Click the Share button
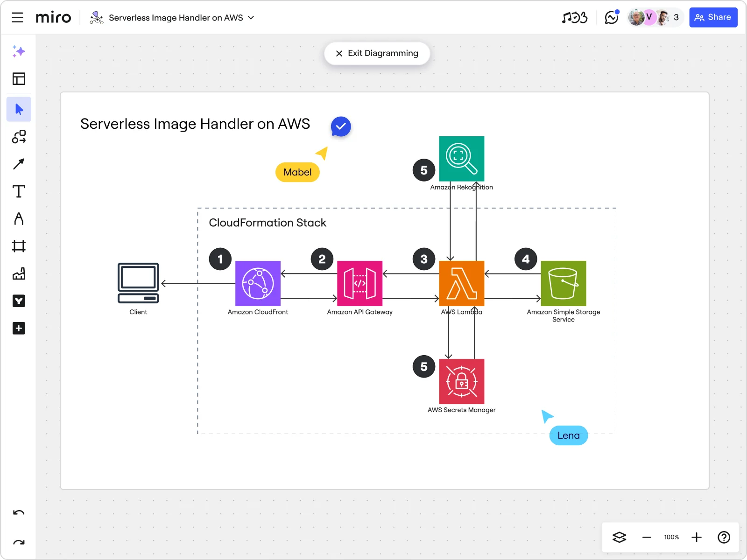747x560 pixels. (713, 17)
